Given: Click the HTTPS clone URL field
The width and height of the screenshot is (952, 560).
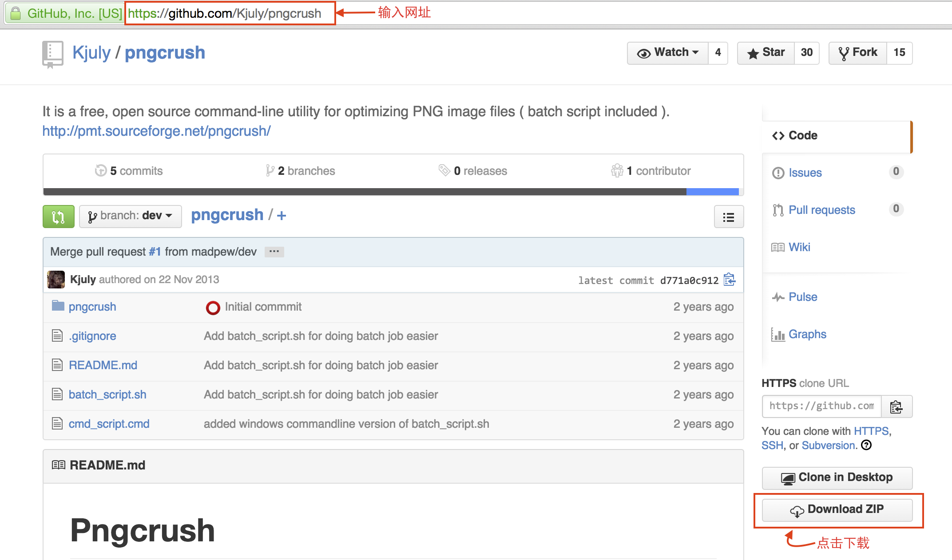Looking at the screenshot, I should tap(821, 406).
